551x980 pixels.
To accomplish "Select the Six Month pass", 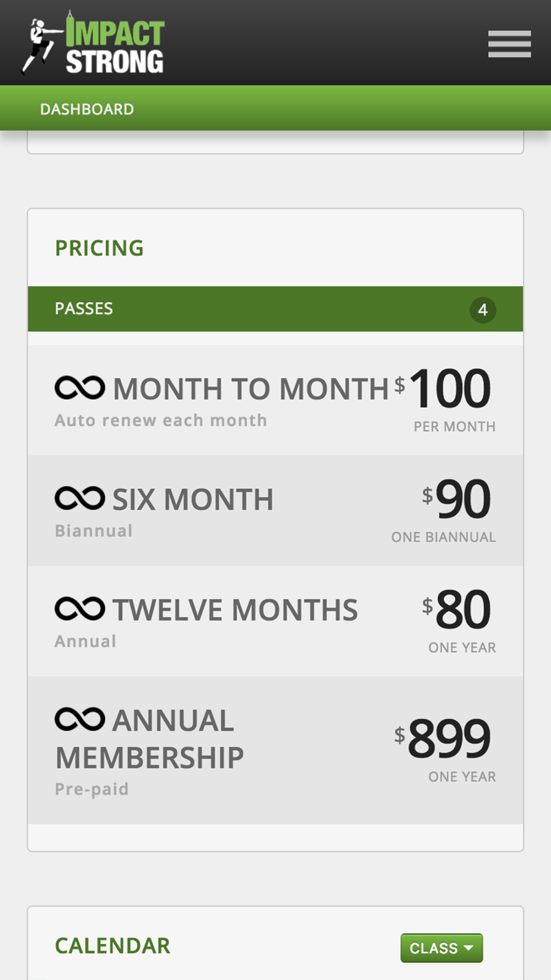I will pyautogui.click(x=275, y=510).
